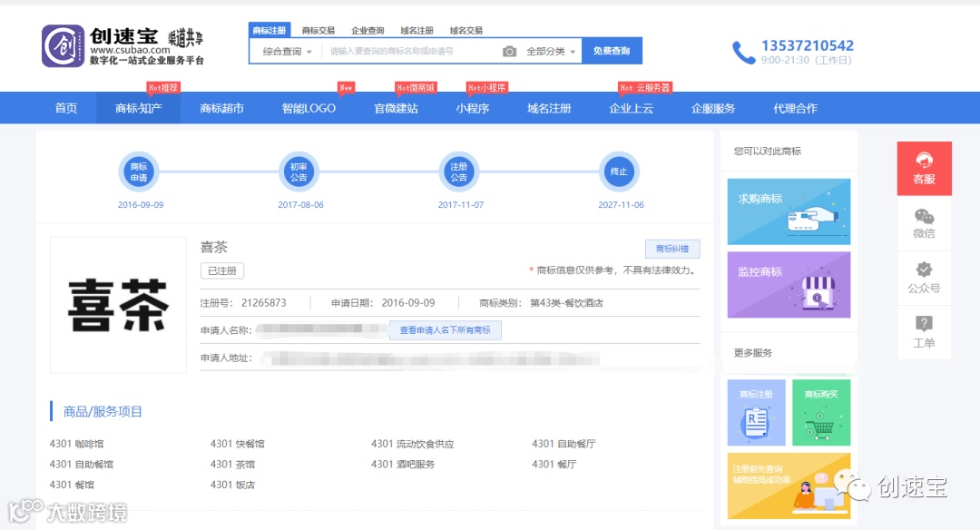The width and height of the screenshot is (980, 530).
Task: Select the 商标交易 search tab
Action: 318,30
